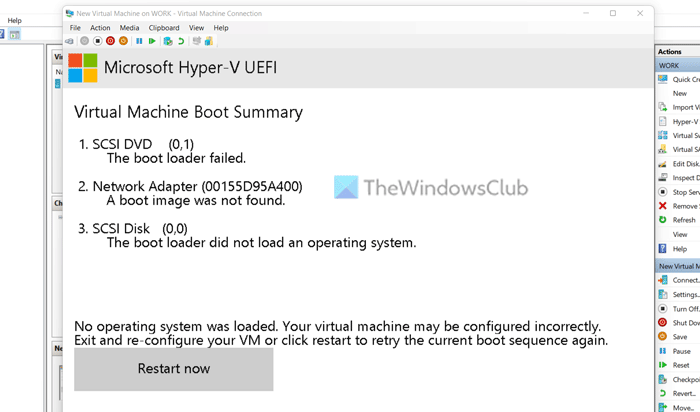Click Turn Off in the Actions pane
Viewport: 700px width, 412px height.
pos(679,309)
